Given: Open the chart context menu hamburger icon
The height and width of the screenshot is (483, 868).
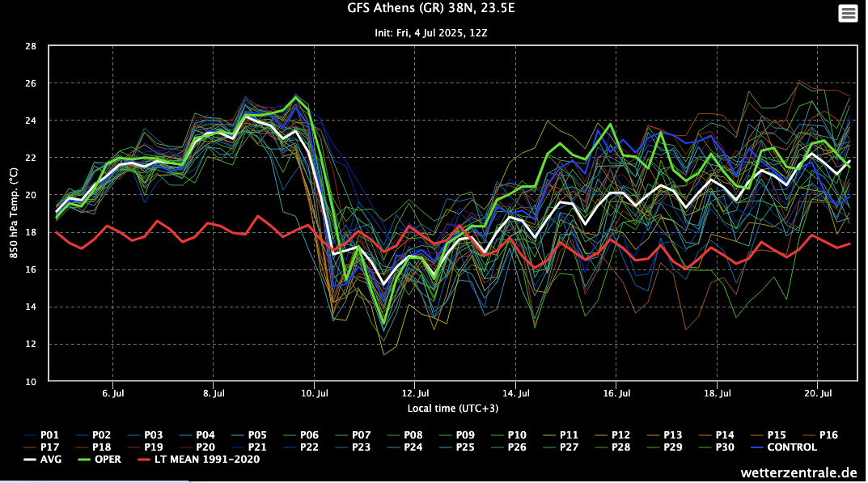Looking at the screenshot, I should click(848, 13).
